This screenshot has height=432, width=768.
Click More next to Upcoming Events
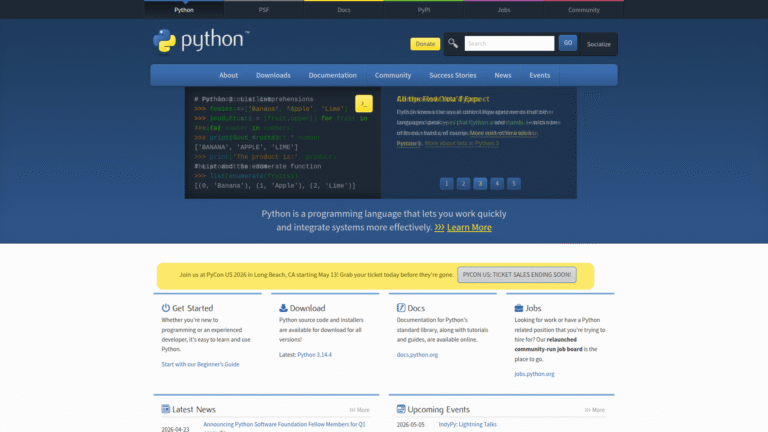(x=595, y=410)
